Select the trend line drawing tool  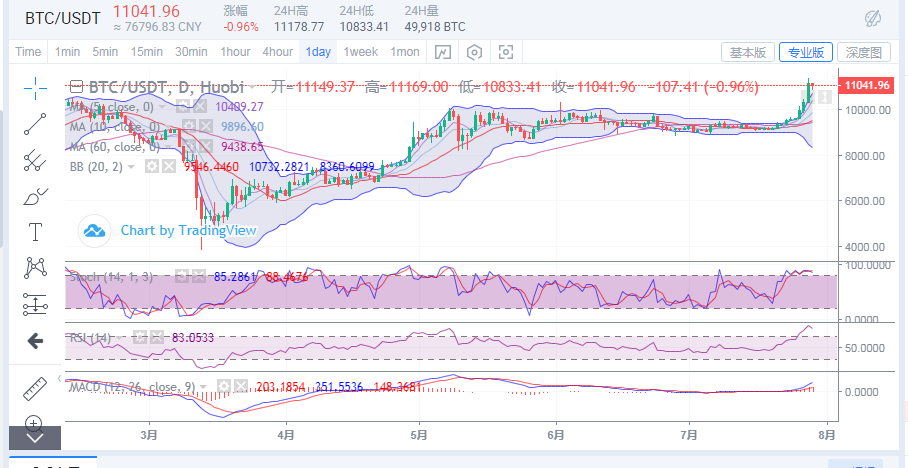pyautogui.click(x=35, y=124)
